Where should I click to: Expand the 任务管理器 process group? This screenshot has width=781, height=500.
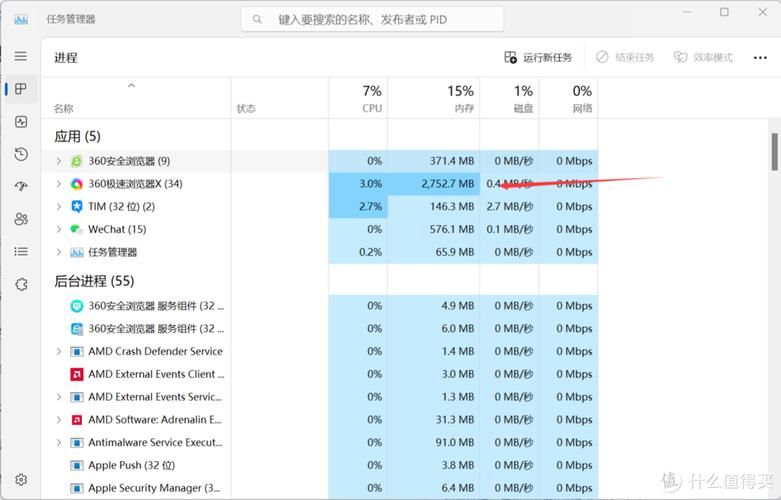59,252
